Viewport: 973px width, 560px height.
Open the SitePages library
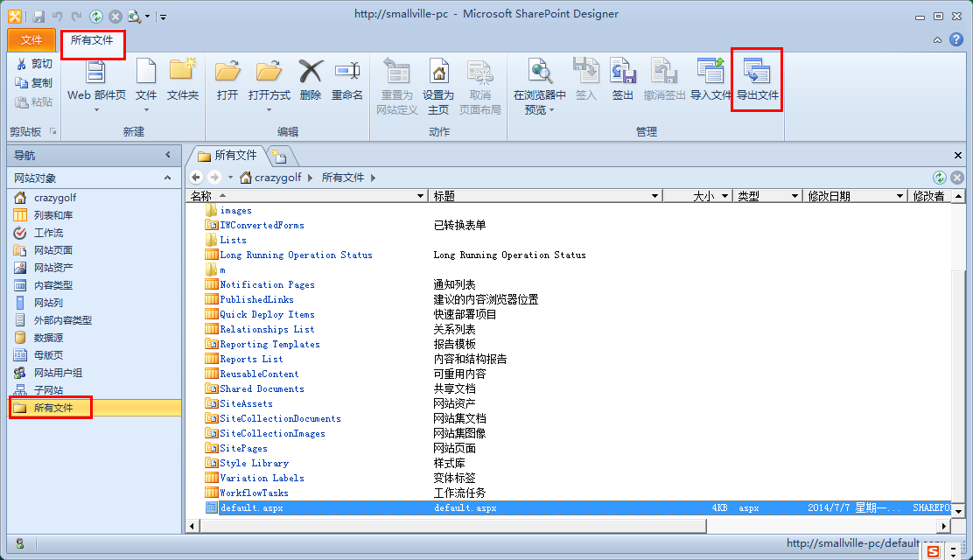click(x=243, y=448)
